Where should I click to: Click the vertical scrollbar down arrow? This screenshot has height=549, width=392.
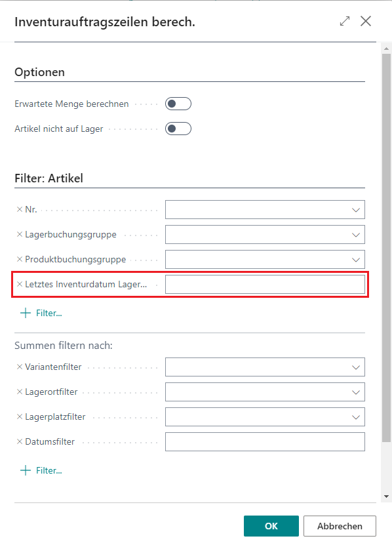[x=386, y=496]
